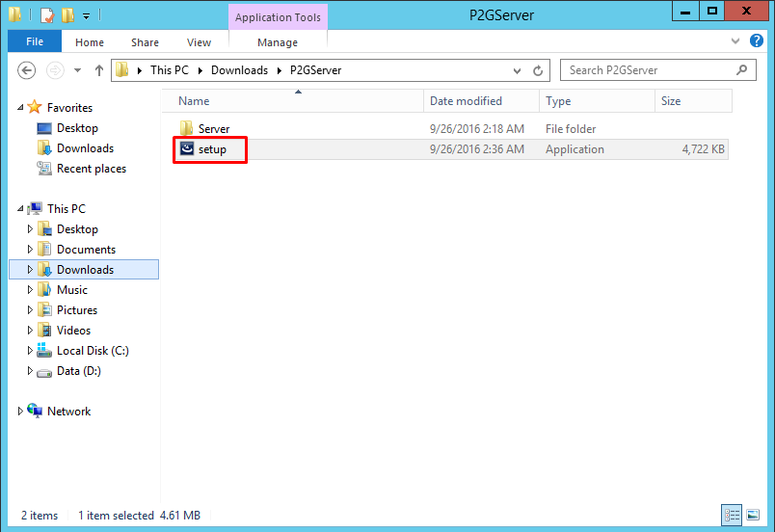775x532 pixels.
Task: Switch to Details view in status bar
Action: click(x=732, y=516)
